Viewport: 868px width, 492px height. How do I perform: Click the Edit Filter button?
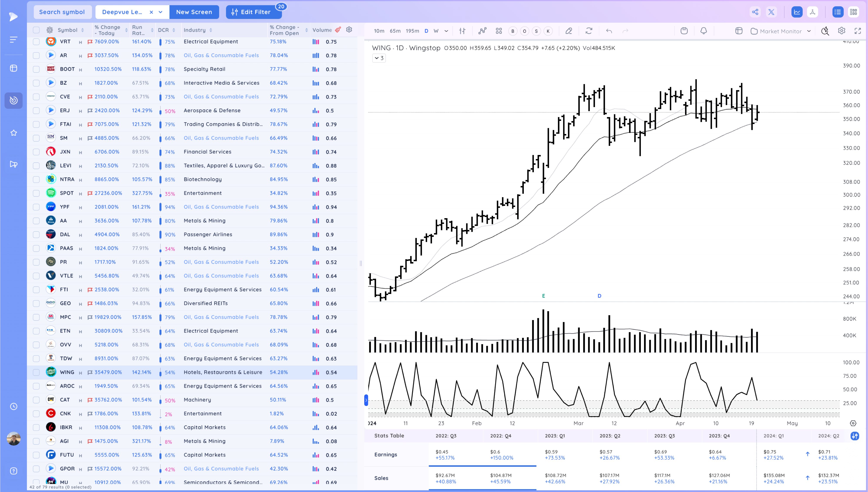point(254,12)
